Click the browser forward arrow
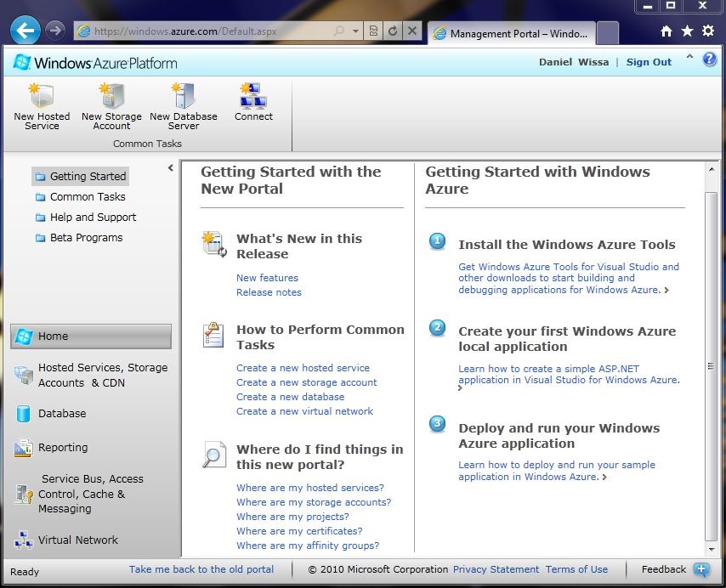 pyautogui.click(x=55, y=31)
